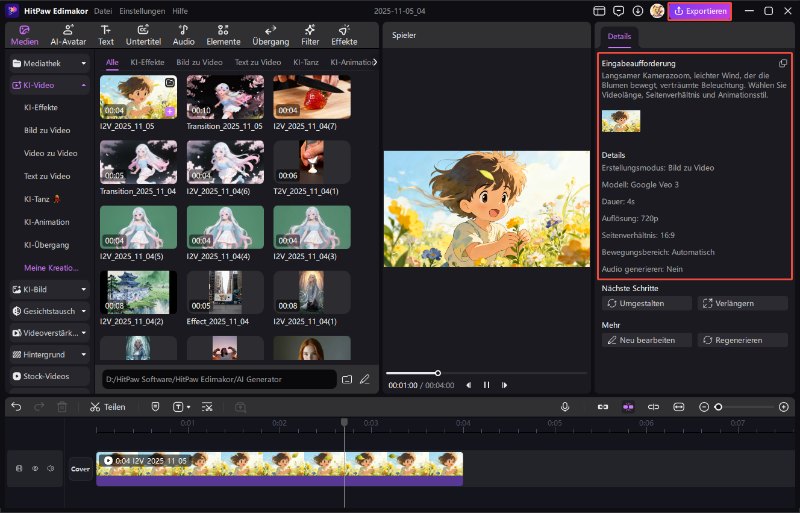
Task: Mute the timeline track audio
Action: tap(50, 468)
